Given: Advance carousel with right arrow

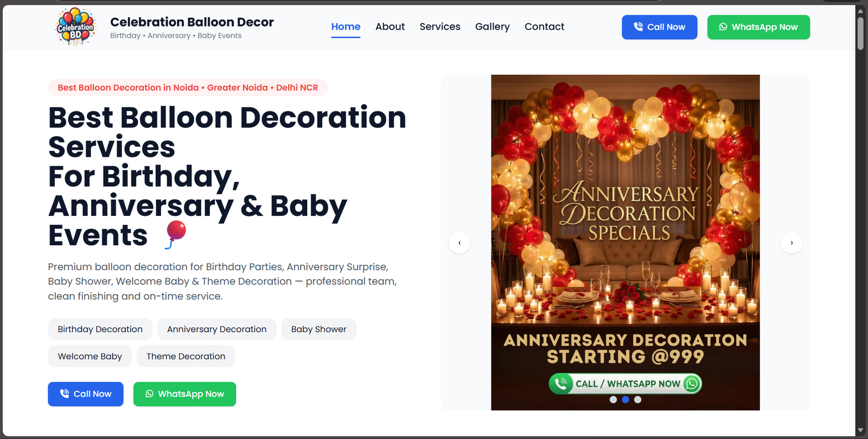Looking at the screenshot, I should (x=792, y=243).
